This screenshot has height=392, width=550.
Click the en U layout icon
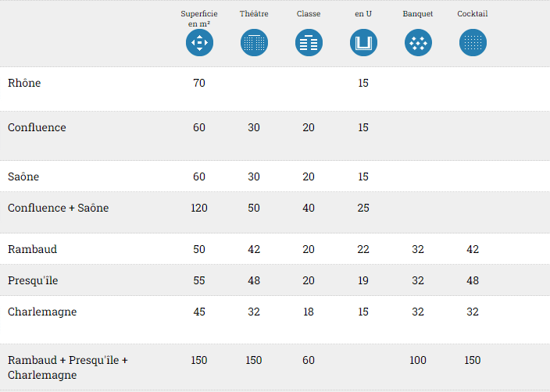[x=363, y=42]
